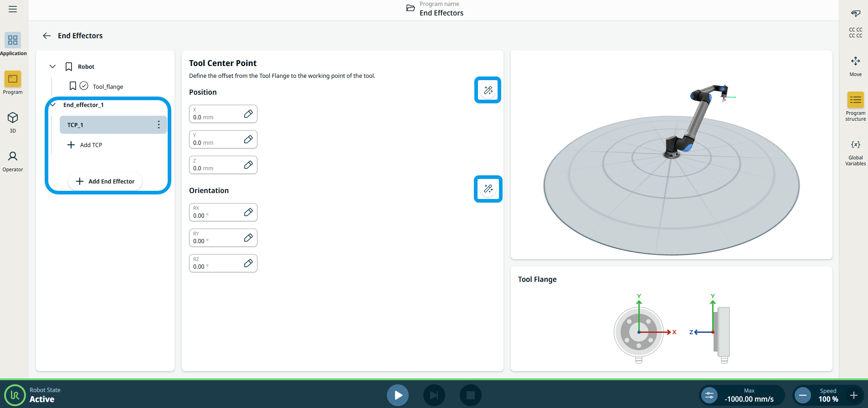
Task: Click the Position wizard wand icon
Action: (x=488, y=90)
